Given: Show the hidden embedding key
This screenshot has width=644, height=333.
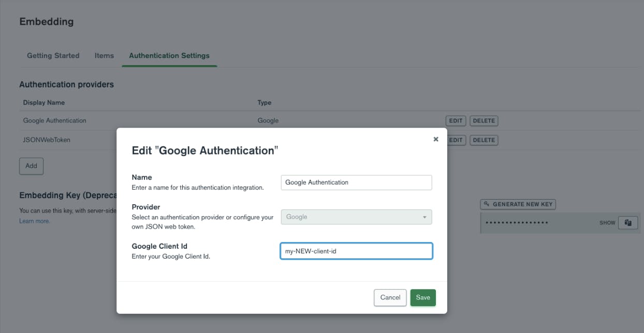Looking at the screenshot, I should pyautogui.click(x=607, y=223).
